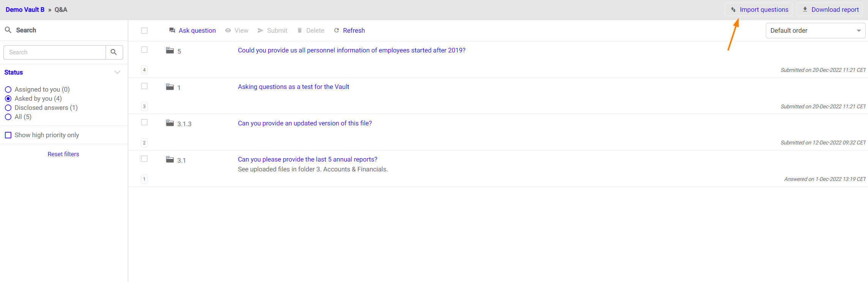The image size is (868, 282).
Task: Tick checkbox for personnel information question
Action: pos(144,50)
